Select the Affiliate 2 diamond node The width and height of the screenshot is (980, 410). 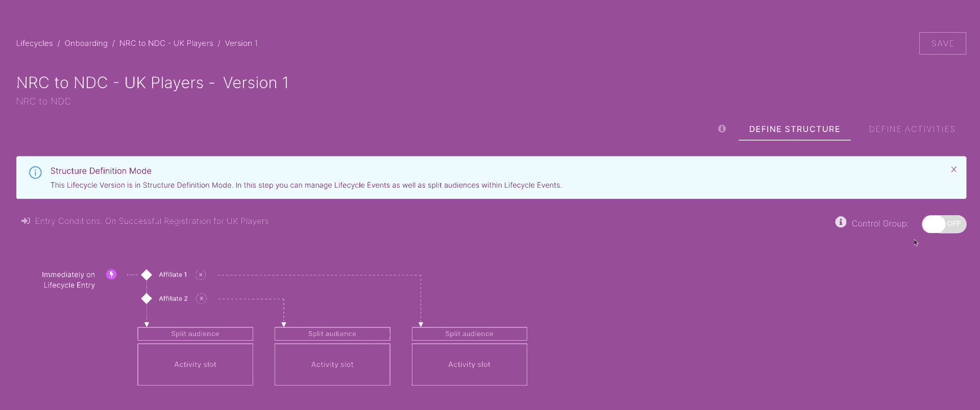[x=146, y=298]
